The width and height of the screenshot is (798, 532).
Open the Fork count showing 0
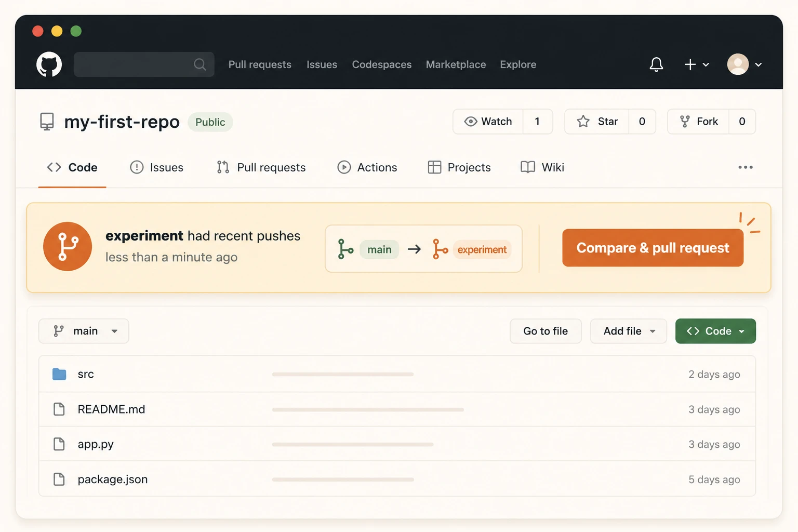tap(742, 122)
